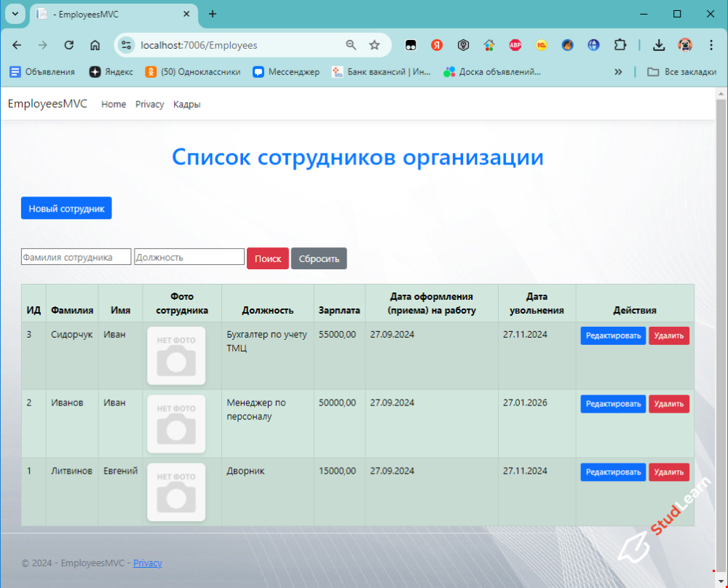Focus the Фамилия сотрудника search field
This screenshot has height=588, width=728.
pyautogui.click(x=76, y=257)
